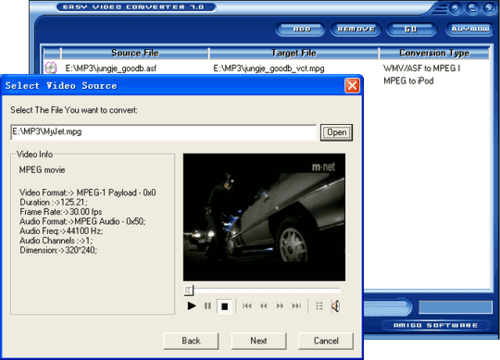Rewind the video preview
The height and width of the screenshot is (360, 500).
coord(263,306)
